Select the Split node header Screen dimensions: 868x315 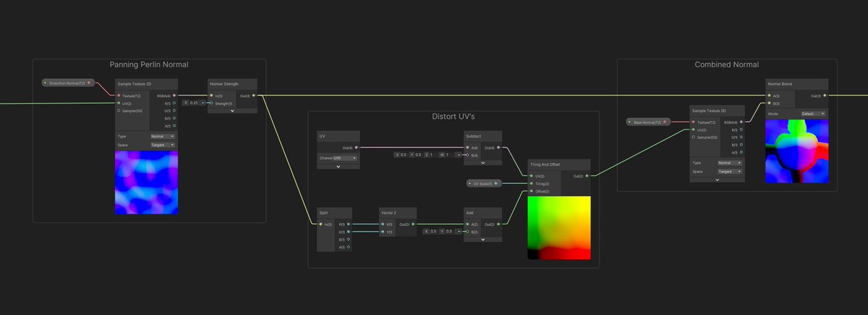click(x=335, y=212)
